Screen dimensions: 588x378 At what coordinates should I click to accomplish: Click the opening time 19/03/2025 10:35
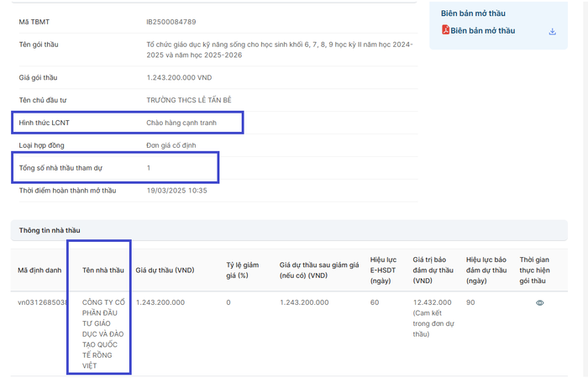176,191
